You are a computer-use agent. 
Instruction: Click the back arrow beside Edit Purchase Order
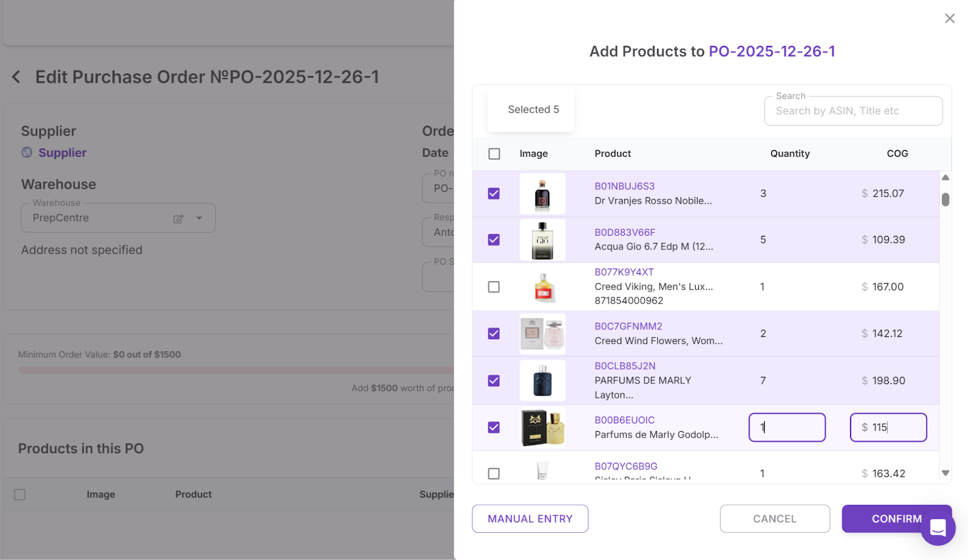[x=16, y=77]
